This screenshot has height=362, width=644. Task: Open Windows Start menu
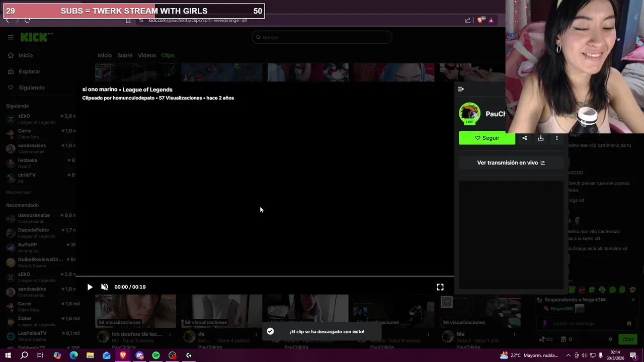[x=8, y=355]
